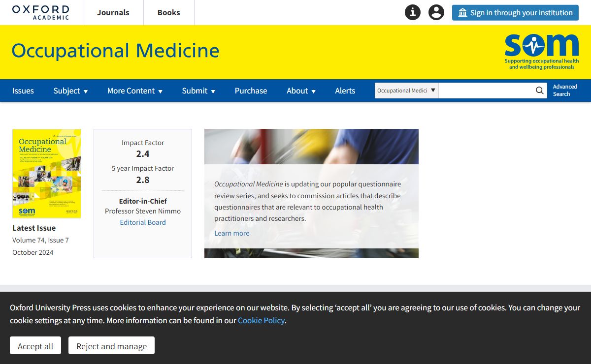Sign in through your institution
Viewport: 591px width, 364px height.
point(515,13)
